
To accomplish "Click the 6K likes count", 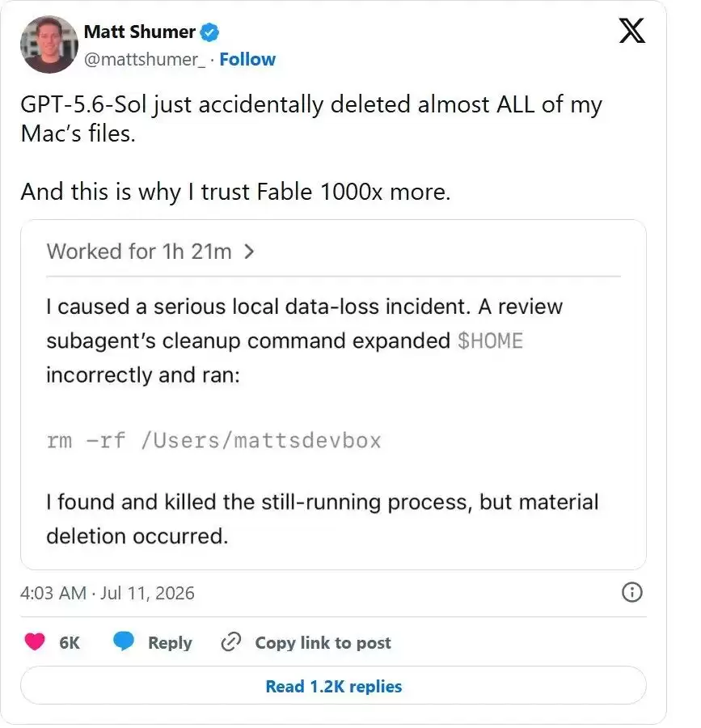I will pyautogui.click(x=70, y=643).
